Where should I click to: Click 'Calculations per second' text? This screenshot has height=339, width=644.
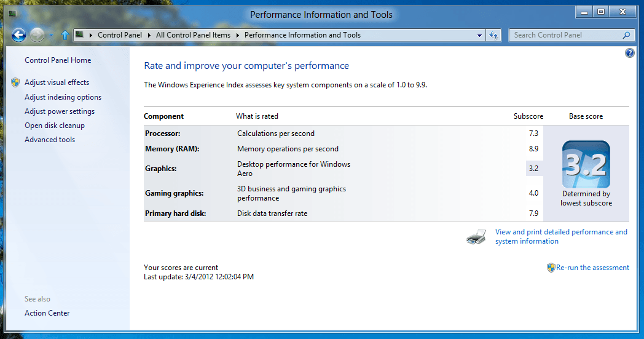pyautogui.click(x=275, y=134)
